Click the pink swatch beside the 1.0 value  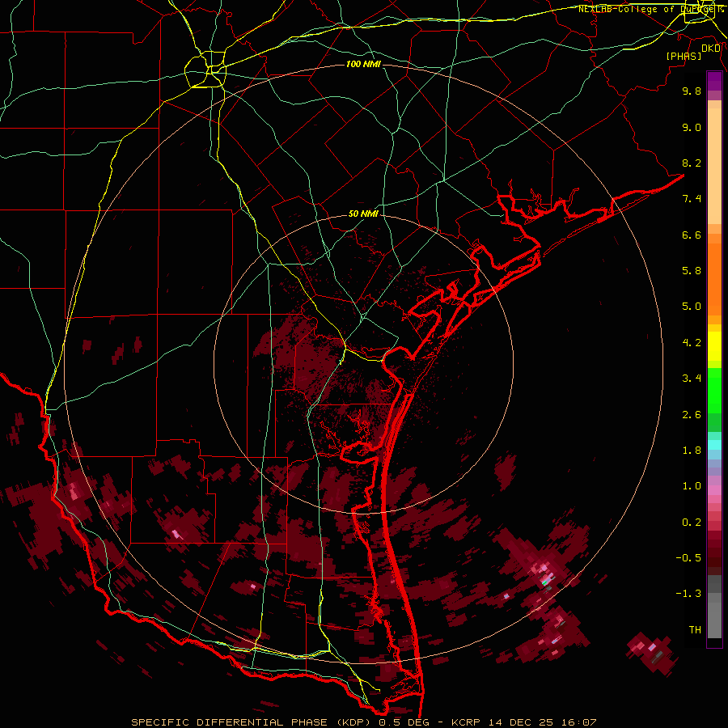714,490
